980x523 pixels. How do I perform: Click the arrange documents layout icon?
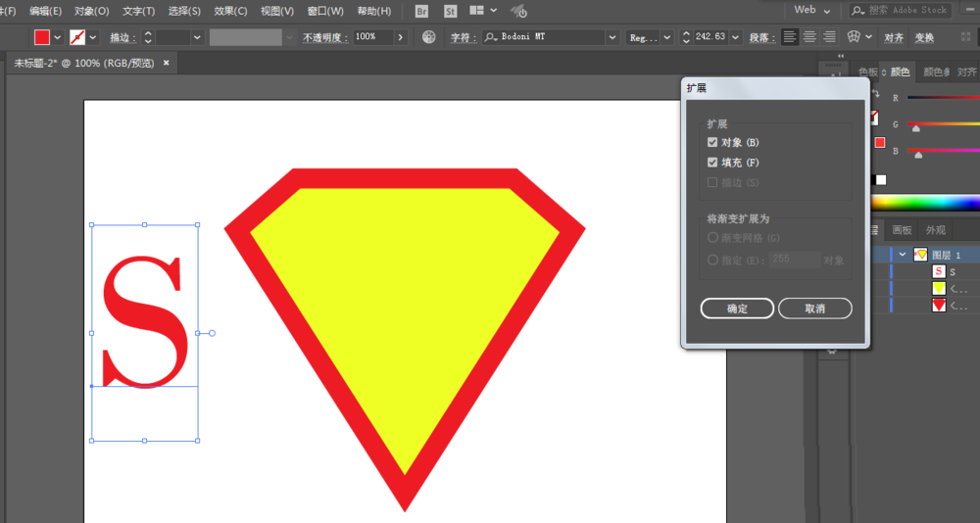click(477, 11)
